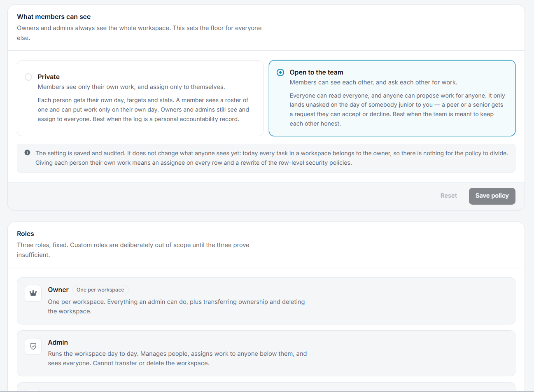This screenshot has width=534, height=392.
Task: Select the Open to the team radio button
Action: tap(280, 72)
